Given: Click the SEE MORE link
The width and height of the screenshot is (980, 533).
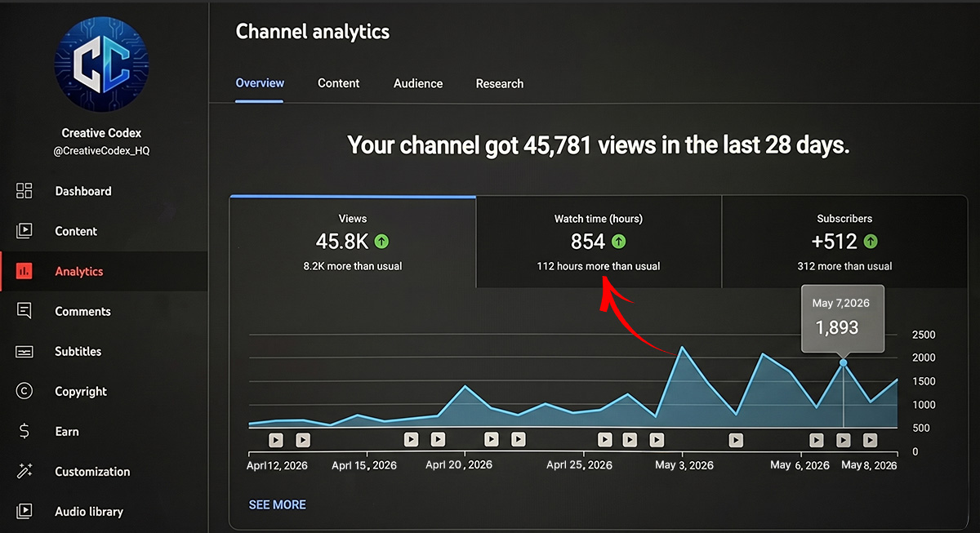Looking at the screenshot, I should coord(278,504).
